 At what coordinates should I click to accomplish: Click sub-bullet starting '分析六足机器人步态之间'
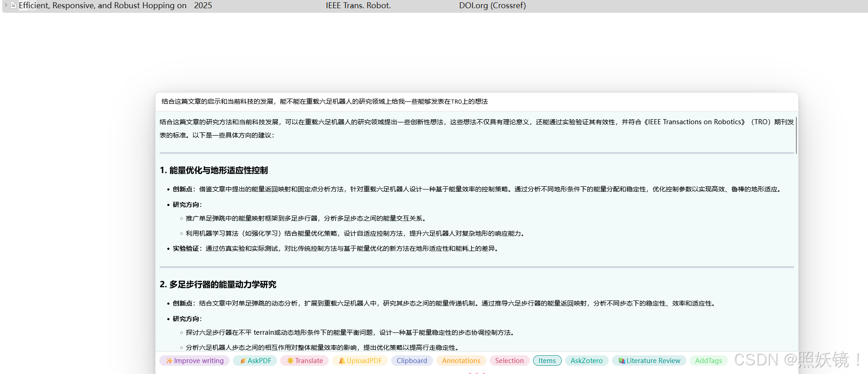tap(322, 348)
